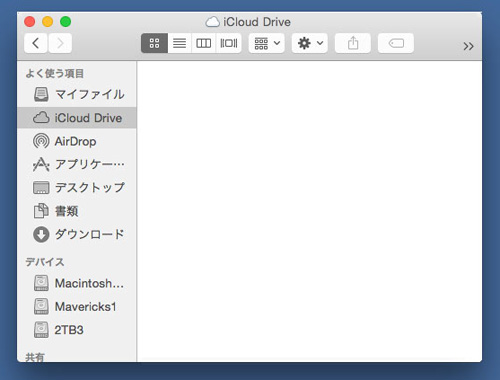Switch to Cover Flow view
This screenshot has height=380, width=500.
click(229, 43)
